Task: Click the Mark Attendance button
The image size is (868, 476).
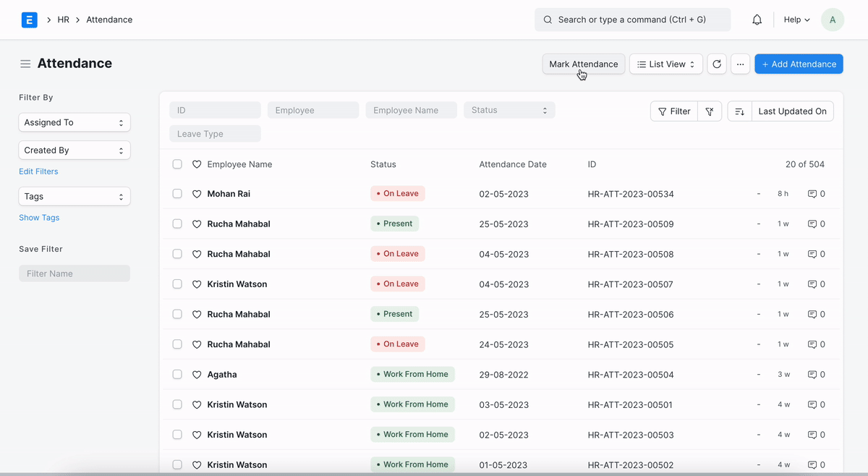Action: (x=583, y=64)
